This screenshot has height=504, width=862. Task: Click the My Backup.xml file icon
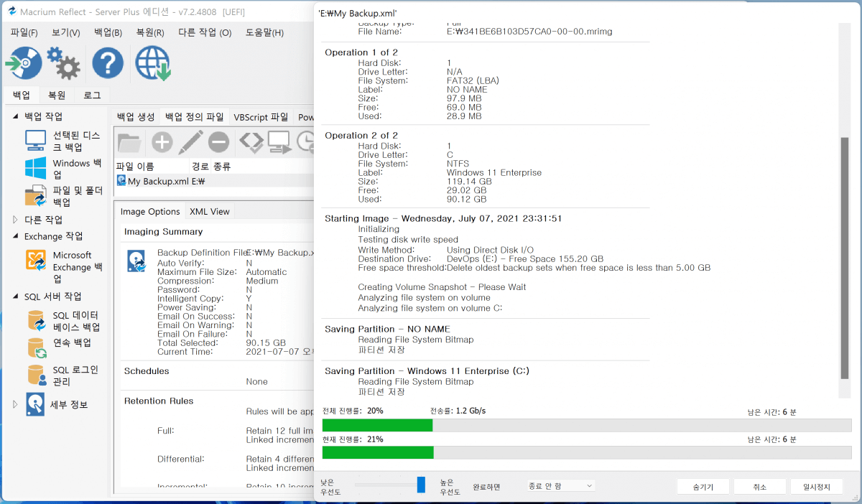[x=121, y=181]
